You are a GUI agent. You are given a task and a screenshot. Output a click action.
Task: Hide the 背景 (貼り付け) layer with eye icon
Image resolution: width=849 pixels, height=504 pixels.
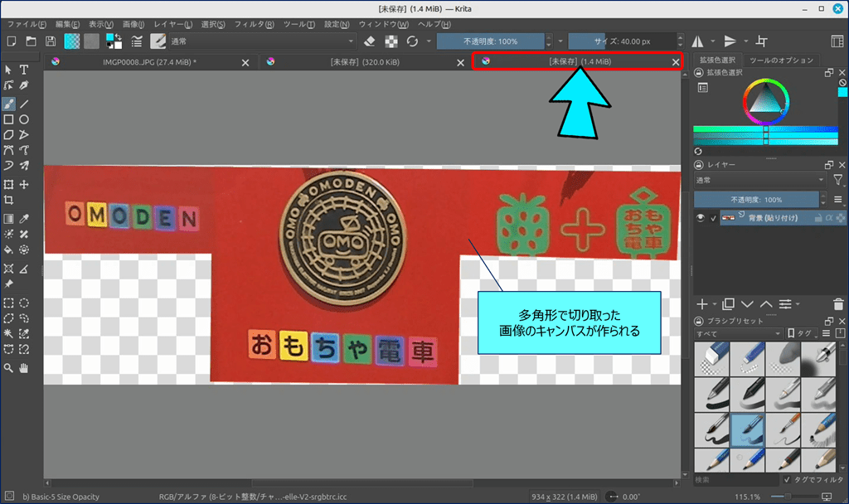coord(701,218)
